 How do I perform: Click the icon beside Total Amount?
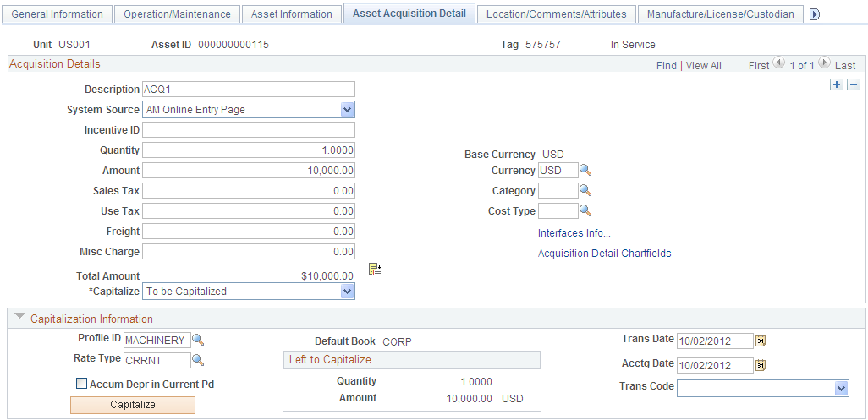click(376, 269)
